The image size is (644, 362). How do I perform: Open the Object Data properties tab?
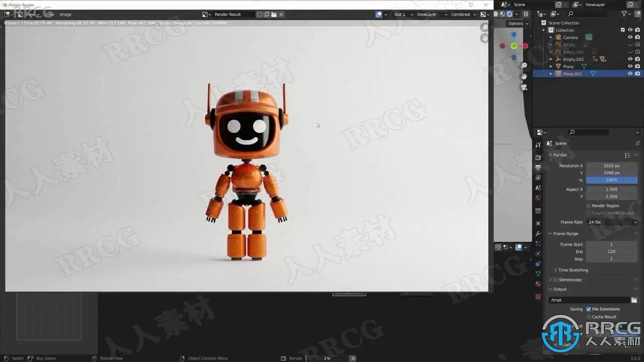tap(538, 274)
